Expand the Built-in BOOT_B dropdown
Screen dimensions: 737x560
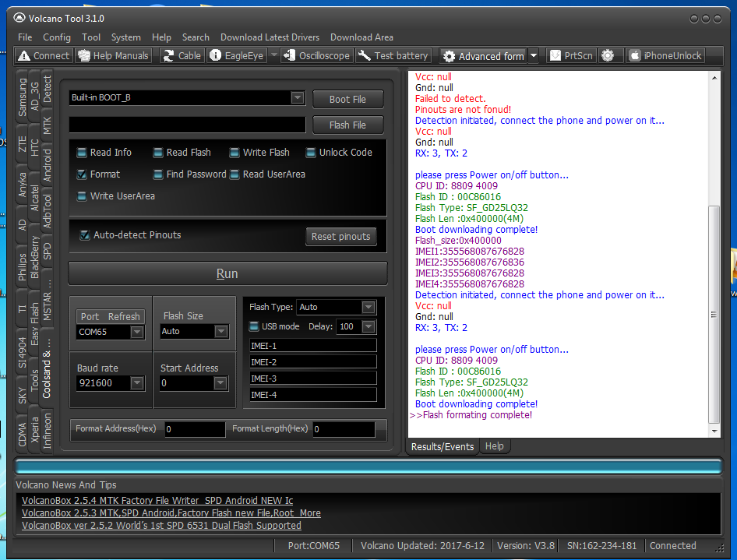[x=297, y=98]
